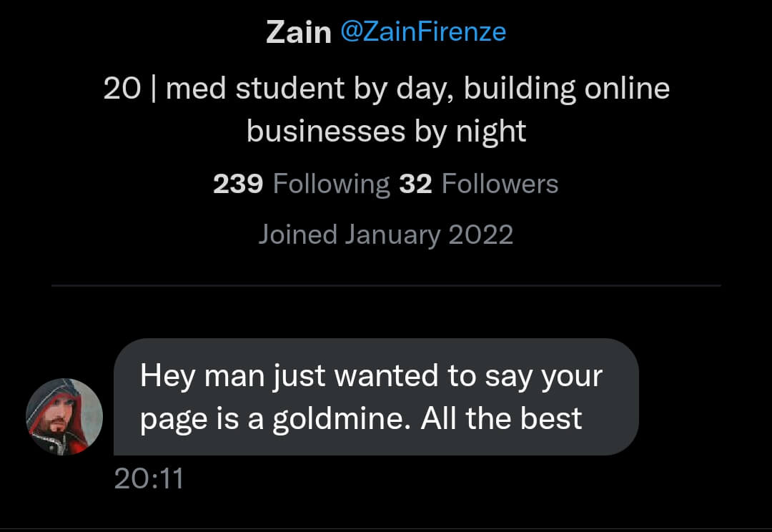
Task: Click the circular hooded-figure profile picture
Action: click(x=64, y=416)
